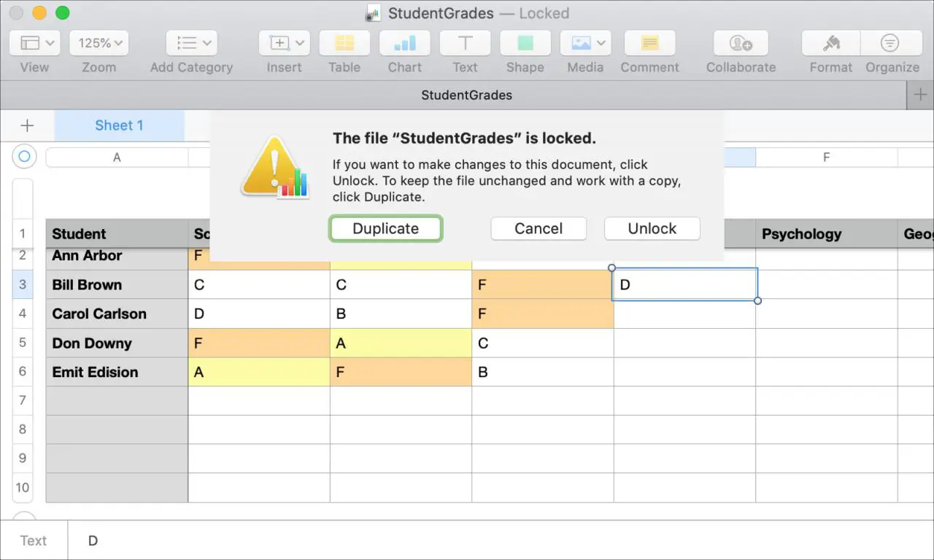Open the Insert dropdown menu
This screenshot has height=560, width=934.
(x=284, y=44)
